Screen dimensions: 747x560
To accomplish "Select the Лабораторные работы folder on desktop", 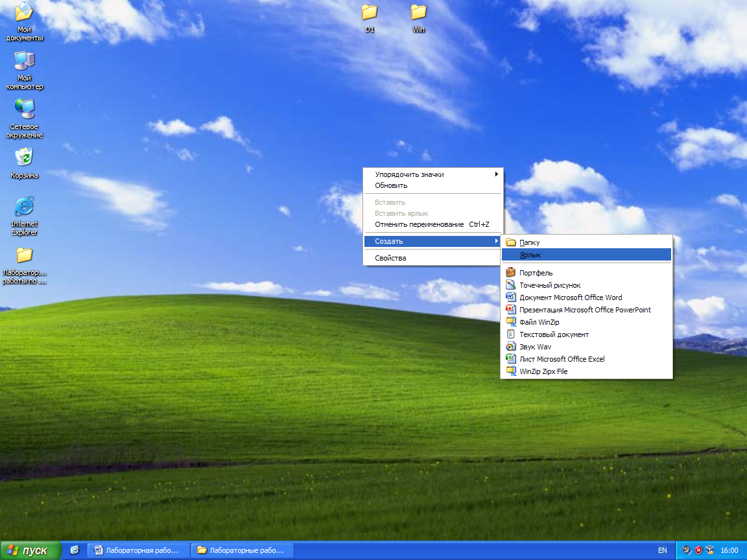I will coord(24,265).
